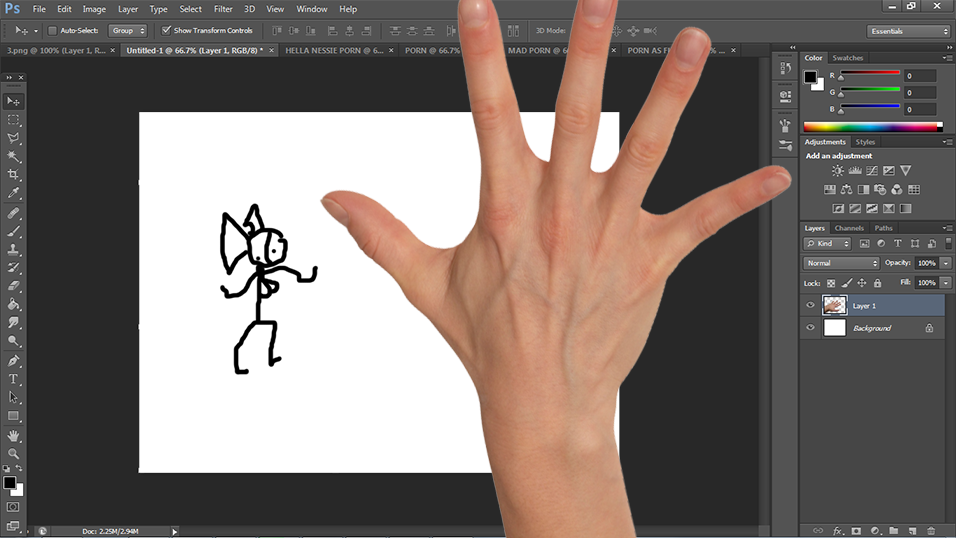Click the lock all layer icon
Viewport: 956px width, 538px height.
878,283
